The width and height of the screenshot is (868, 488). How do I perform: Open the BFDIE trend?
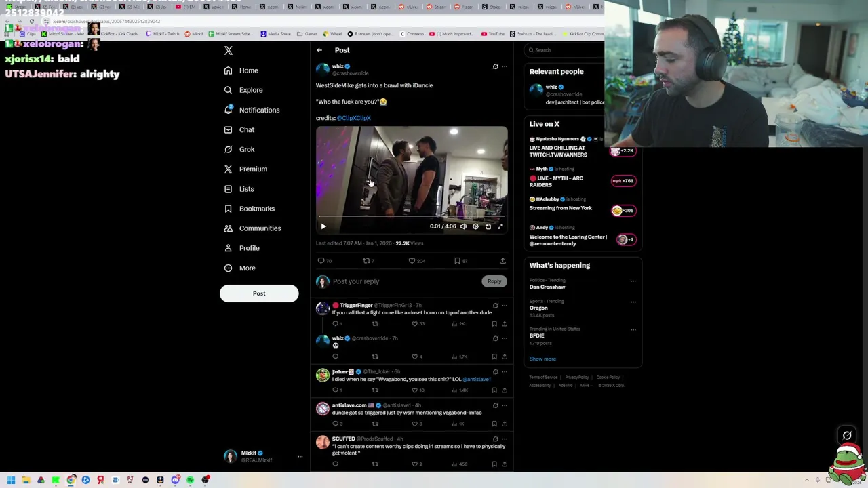[x=536, y=336]
